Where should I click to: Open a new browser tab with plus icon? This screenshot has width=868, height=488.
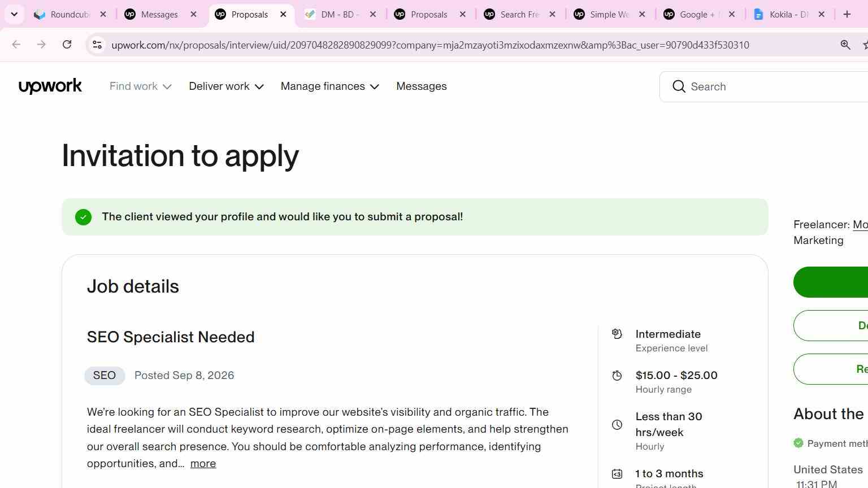click(847, 14)
